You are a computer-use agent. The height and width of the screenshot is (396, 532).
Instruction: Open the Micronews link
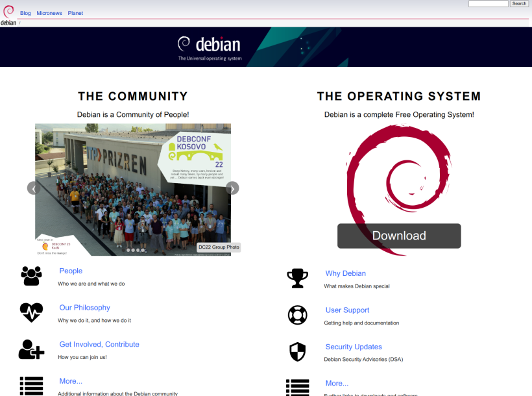(x=49, y=13)
